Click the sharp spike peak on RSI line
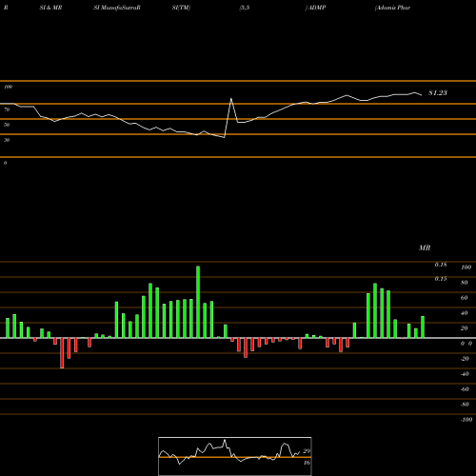 tap(231, 99)
